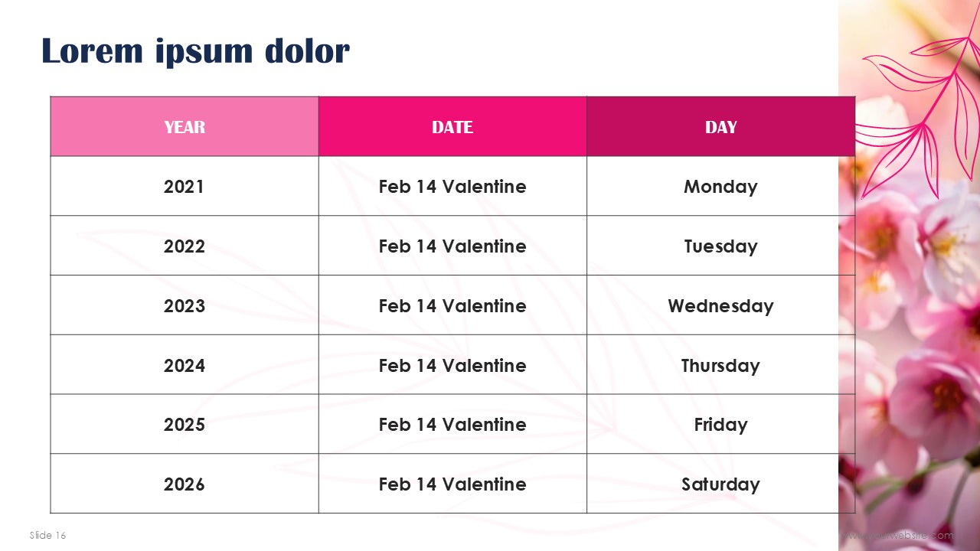The height and width of the screenshot is (551, 980).
Task: Select the DAY header cell
Action: (x=720, y=126)
